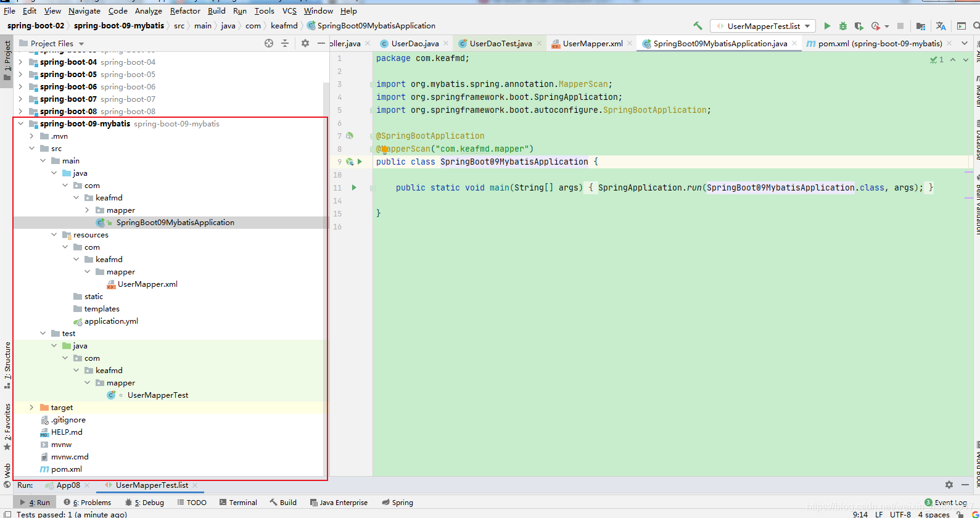The width and height of the screenshot is (980, 518).
Task: Go to next highlighted problem arrow
Action: (966, 60)
